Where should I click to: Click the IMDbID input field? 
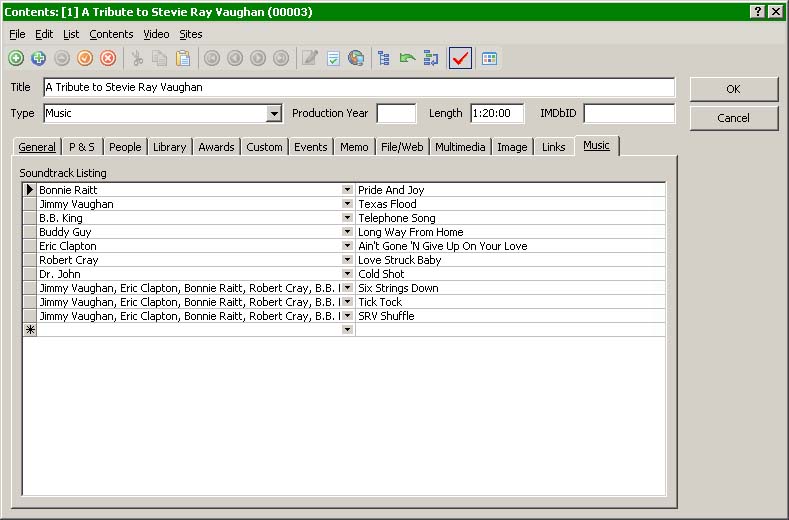click(629, 113)
